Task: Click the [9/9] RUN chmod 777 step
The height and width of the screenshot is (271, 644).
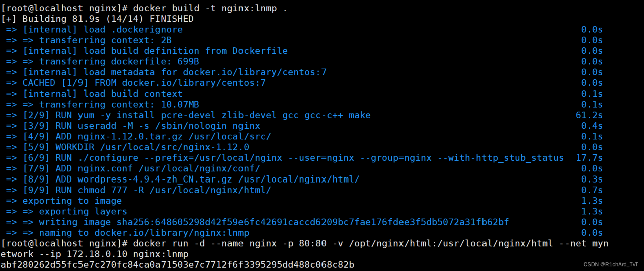Action: click(x=147, y=190)
